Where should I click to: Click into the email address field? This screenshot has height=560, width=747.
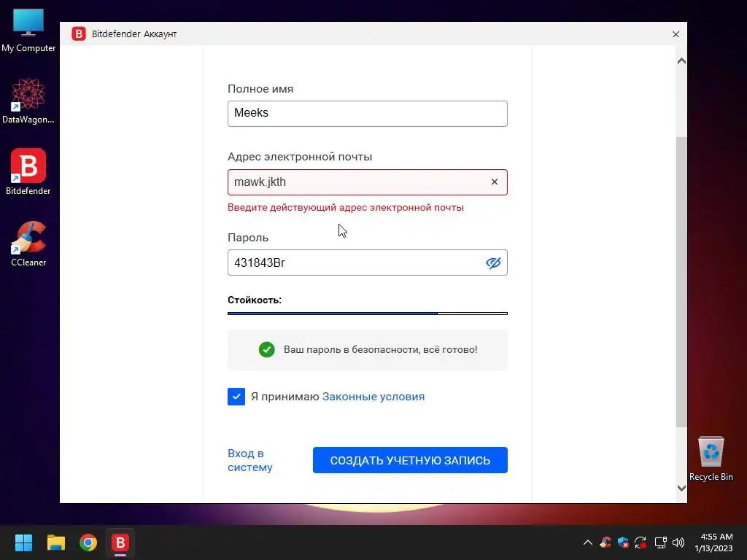tap(368, 182)
